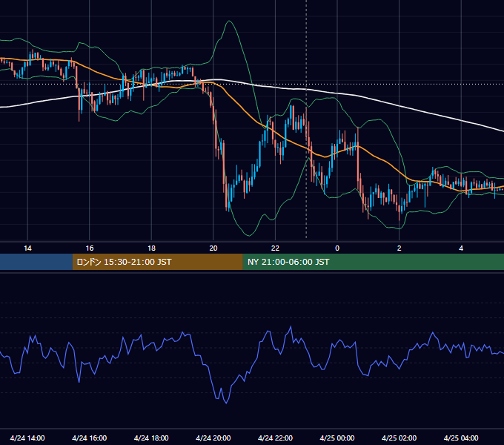Click the 16 hour axis label
The height and width of the screenshot is (445, 504).
point(90,248)
